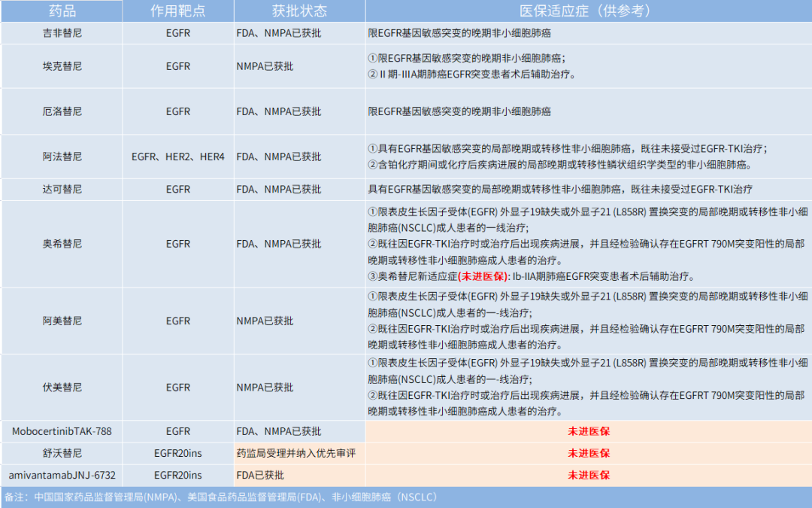Click the 埃克替尼 row label

coord(64,66)
